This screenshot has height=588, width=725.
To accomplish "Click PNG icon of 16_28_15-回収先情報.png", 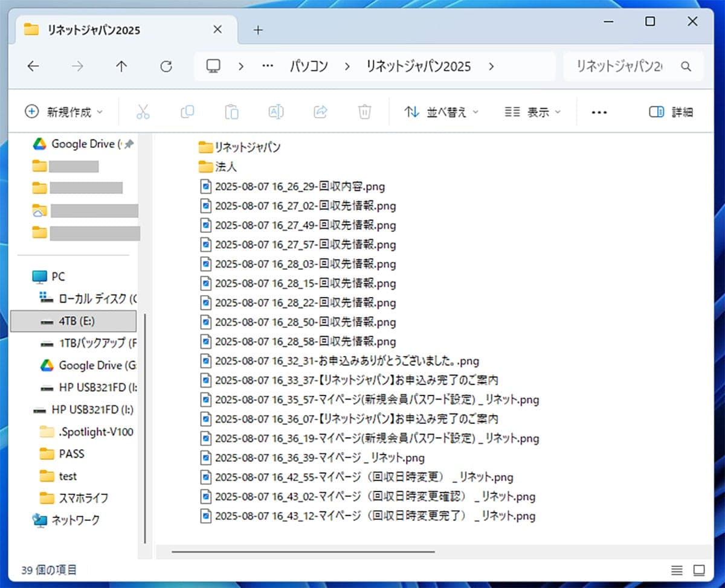I will (x=206, y=283).
